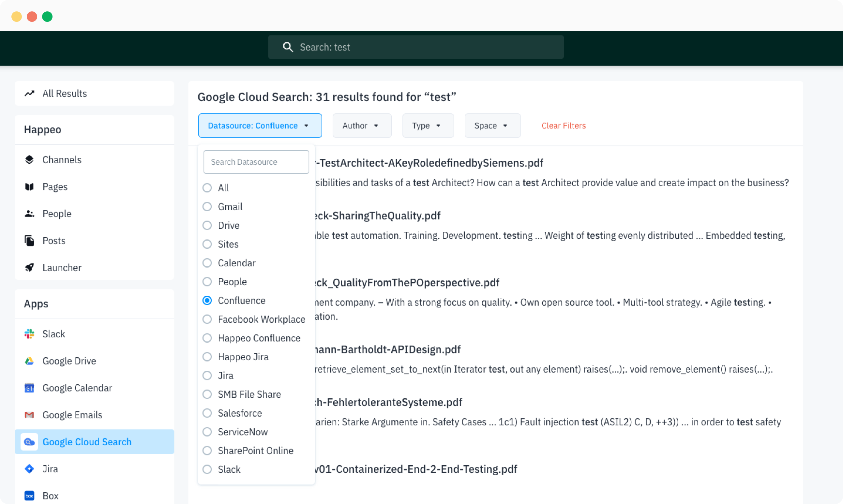This screenshot has height=504, width=843.
Task: Open Containerized-End-2-End-Testing.pdf result
Action: 416,469
